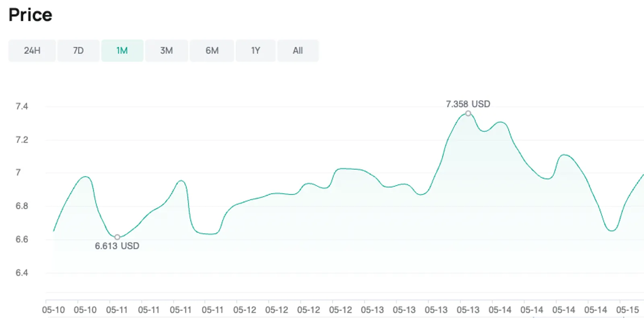Screen dimensions: 644x318
Task: Click the 6.4 y-axis label
Action: tap(22, 273)
